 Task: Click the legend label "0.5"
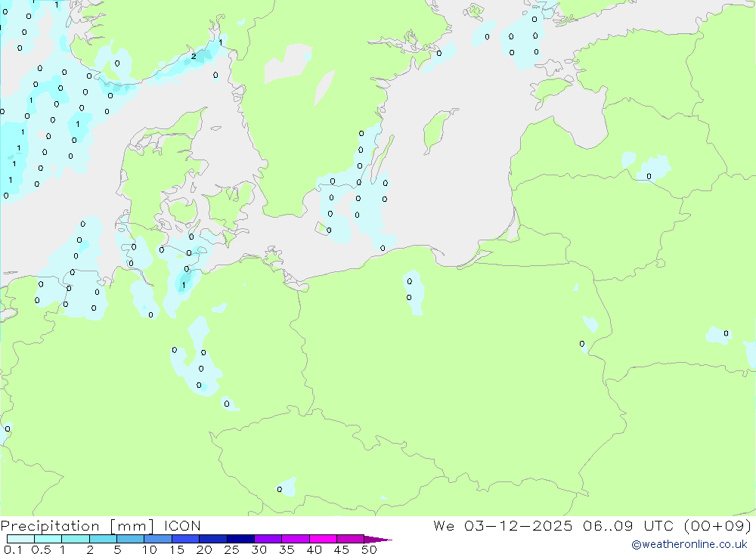tap(41, 549)
